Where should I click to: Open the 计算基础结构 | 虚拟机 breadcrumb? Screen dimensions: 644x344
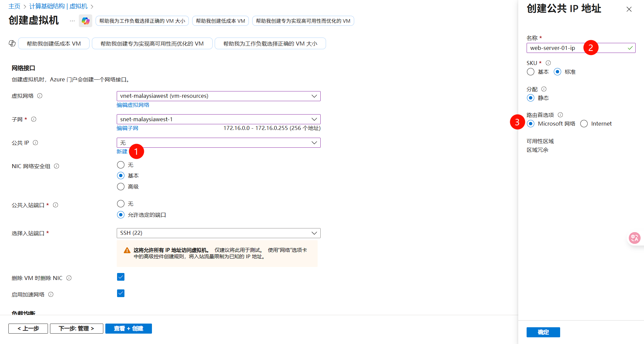(x=58, y=6)
